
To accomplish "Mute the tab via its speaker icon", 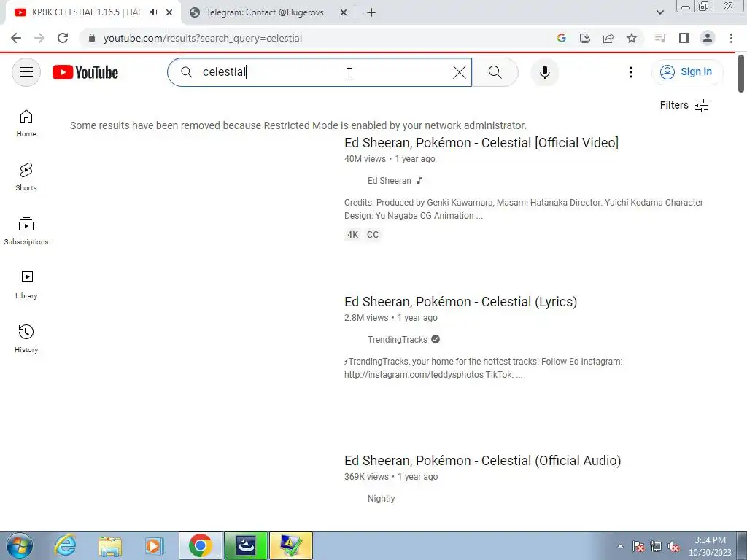I will (153, 12).
